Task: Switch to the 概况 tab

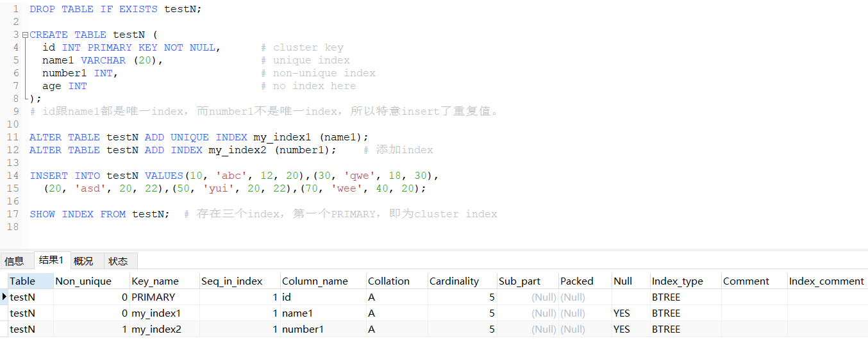Action: pos(83,261)
